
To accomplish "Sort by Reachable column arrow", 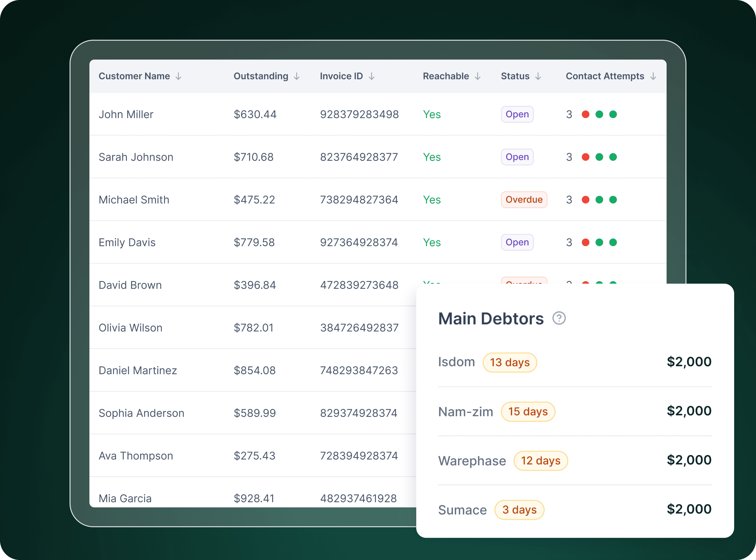I will (478, 76).
